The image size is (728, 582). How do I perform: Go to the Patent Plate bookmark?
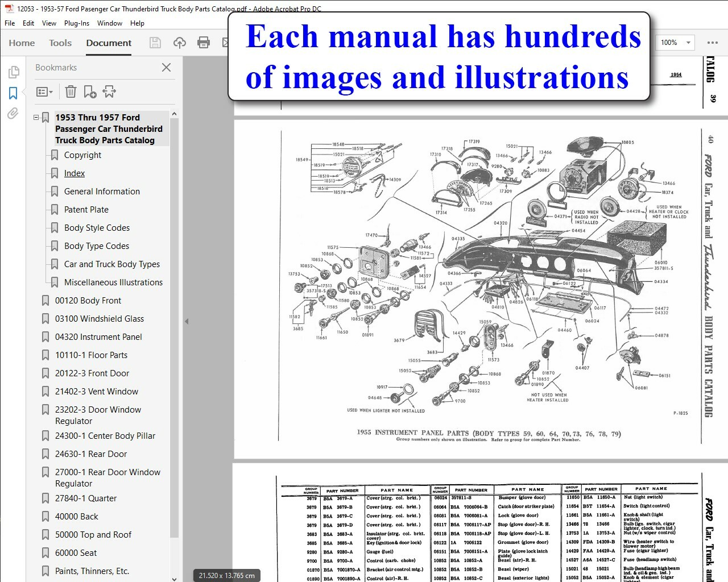coord(86,210)
